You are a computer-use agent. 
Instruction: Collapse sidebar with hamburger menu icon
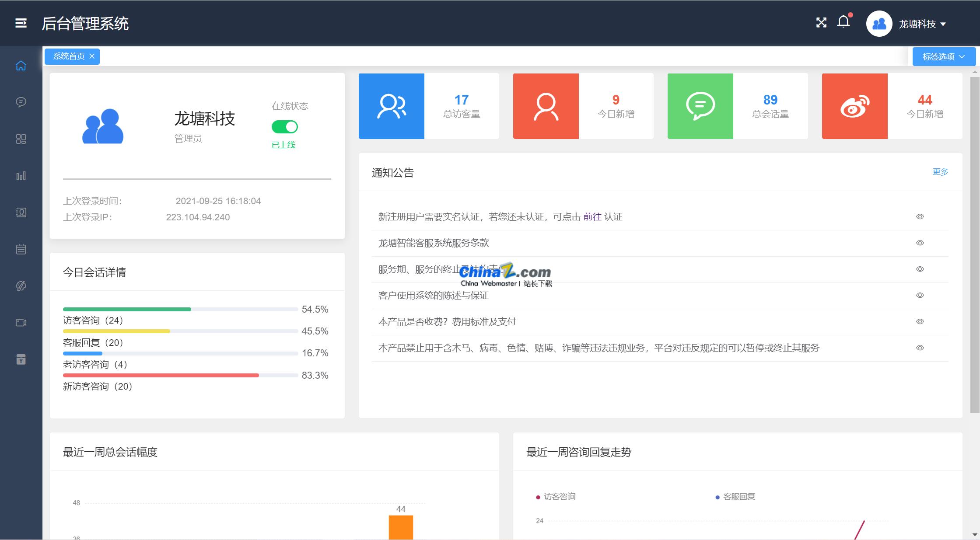(21, 23)
